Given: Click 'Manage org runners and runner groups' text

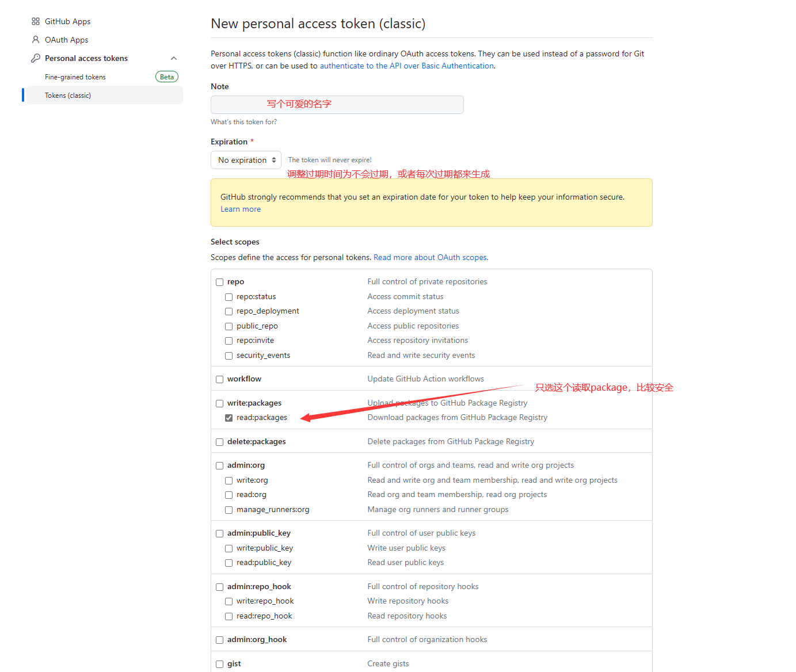Looking at the screenshot, I should click(438, 509).
